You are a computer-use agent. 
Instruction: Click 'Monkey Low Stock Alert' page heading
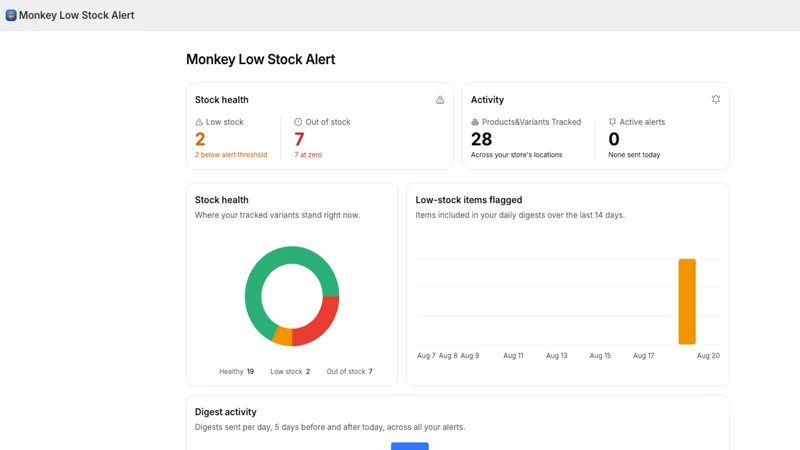pyautogui.click(x=260, y=59)
